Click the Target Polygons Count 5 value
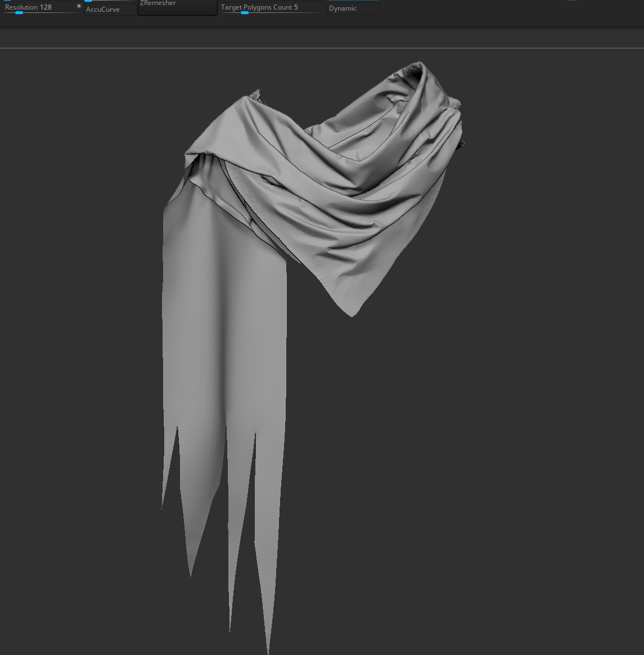Image resolution: width=644 pixels, height=655 pixels. coord(296,7)
